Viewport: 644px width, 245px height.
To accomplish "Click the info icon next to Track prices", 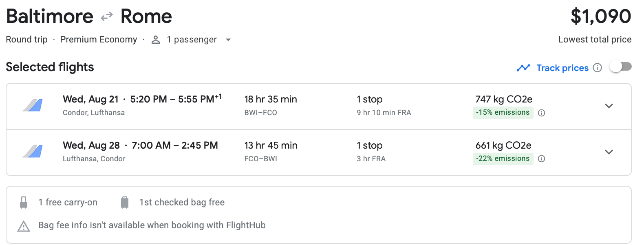I will point(598,68).
